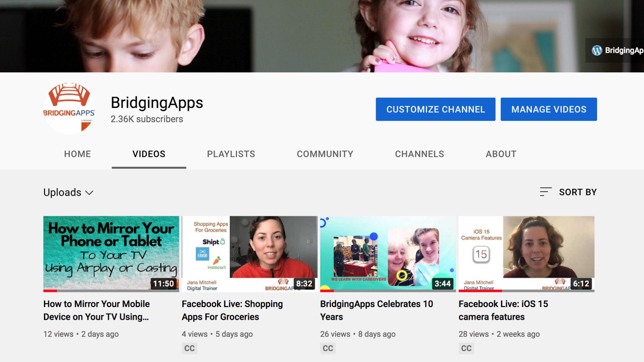
Task: Click the 11:50 duration badge
Action: (x=164, y=284)
